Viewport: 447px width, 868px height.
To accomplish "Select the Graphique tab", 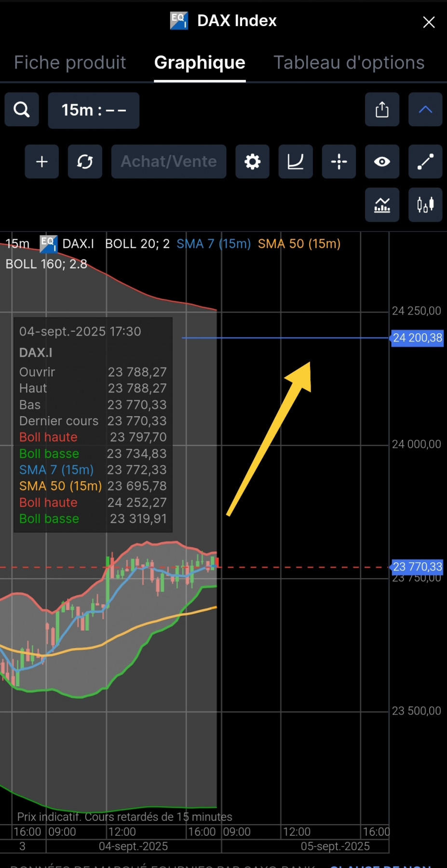I will coord(200,63).
